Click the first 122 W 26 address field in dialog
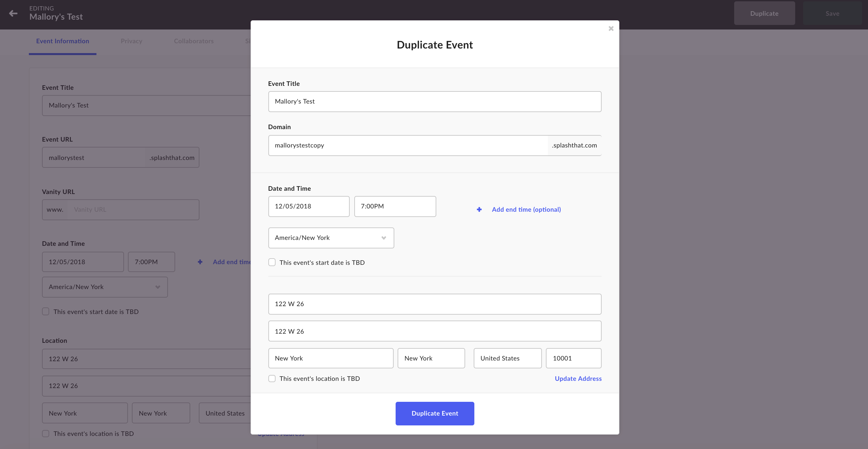 (x=435, y=304)
